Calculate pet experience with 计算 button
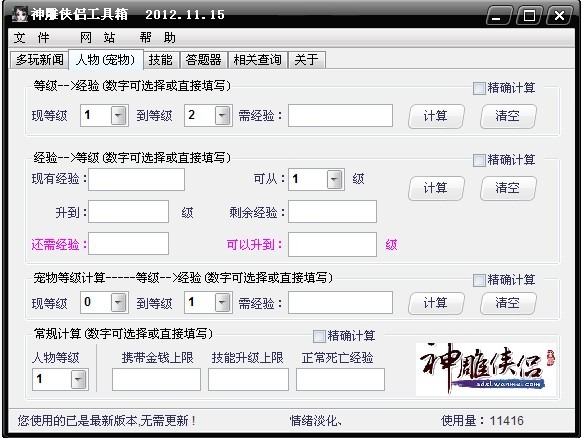This screenshot has width=583, height=438. pyautogui.click(x=436, y=304)
